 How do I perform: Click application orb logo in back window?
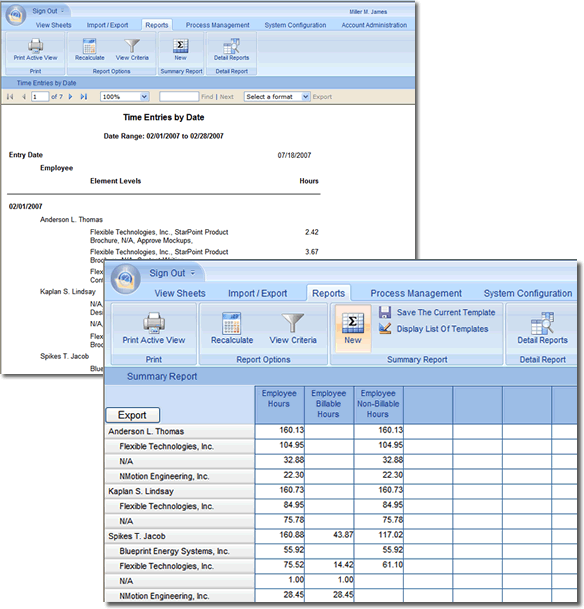coord(16,15)
